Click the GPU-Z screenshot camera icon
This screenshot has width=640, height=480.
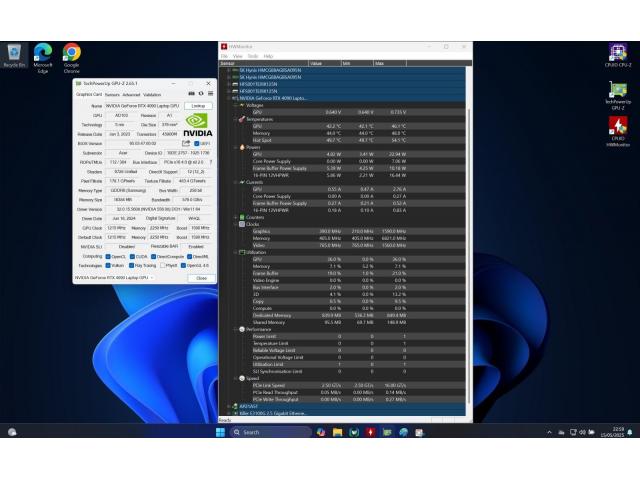pos(191,94)
